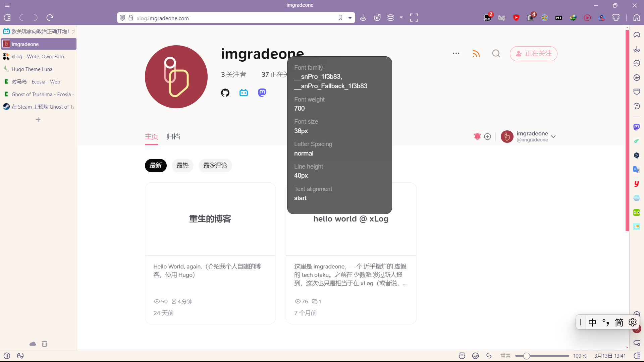Toggle the side panel icon in status bar
Image resolution: width=644 pixels, height=362 pixels.
click(x=637, y=356)
